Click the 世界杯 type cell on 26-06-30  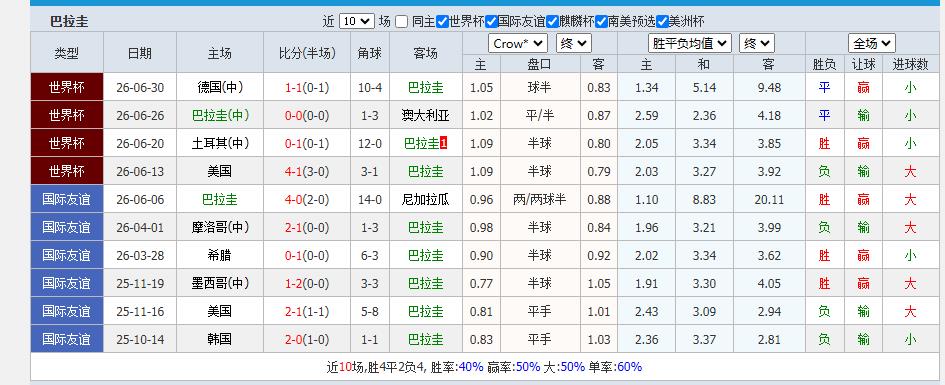point(67,87)
